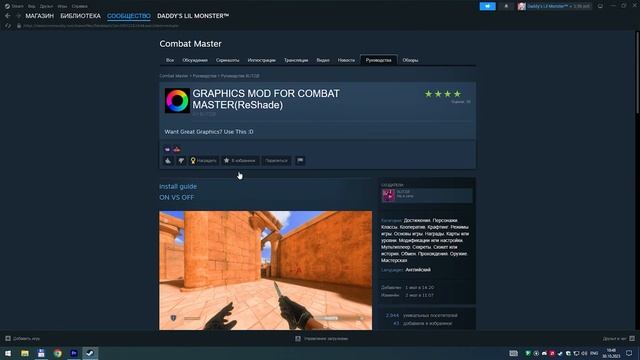Viewport: 640px width, 360px height.
Task: Switch to Big Picture mode icon
Action: [x=600, y=6]
